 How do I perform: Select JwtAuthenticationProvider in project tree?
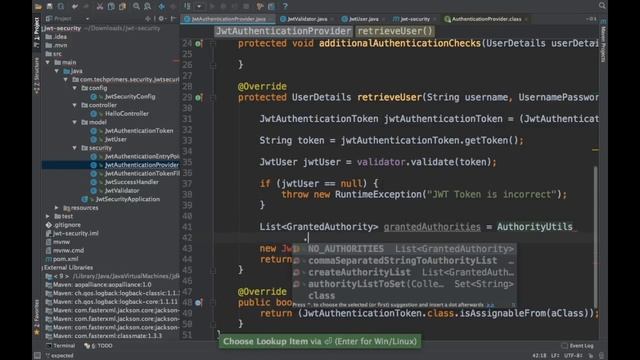(142, 165)
